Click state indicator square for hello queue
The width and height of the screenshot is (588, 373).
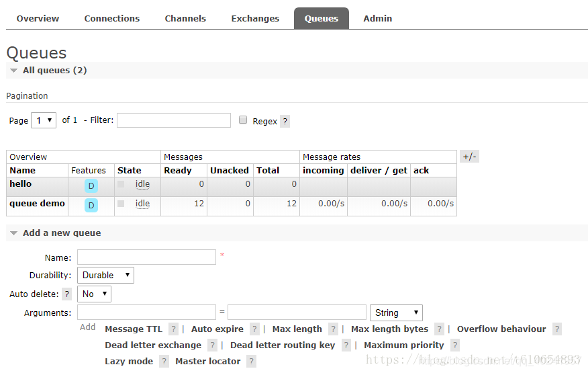pos(121,184)
